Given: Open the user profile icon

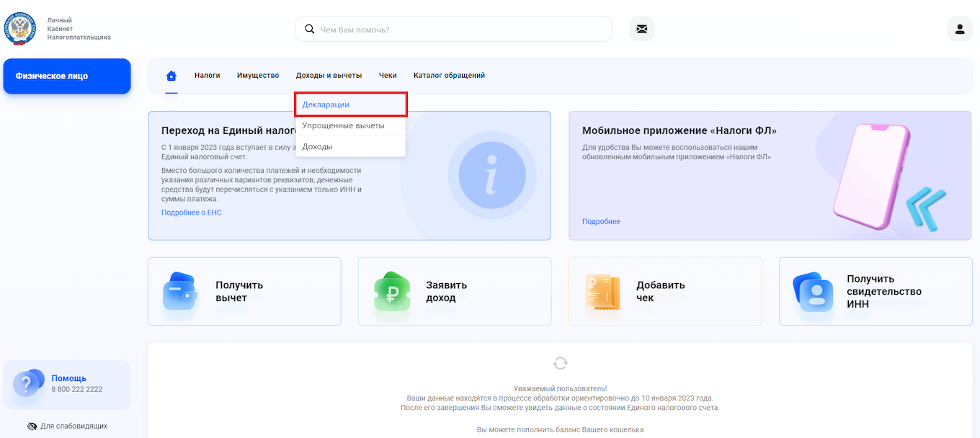Looking at the screenshot, I should 959,28.
